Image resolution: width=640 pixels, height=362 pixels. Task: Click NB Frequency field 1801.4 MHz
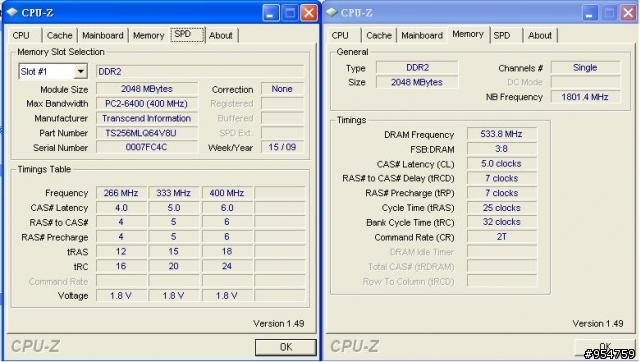click(x=585, y=97)
